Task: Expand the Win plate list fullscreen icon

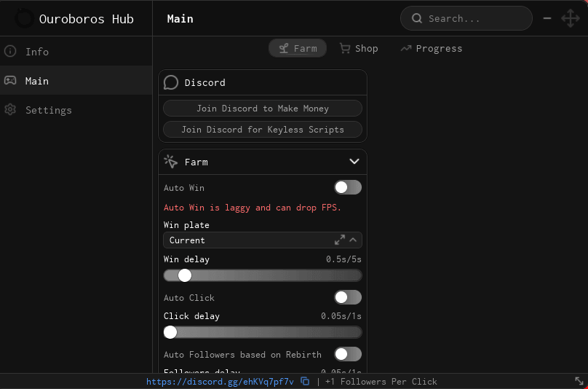Action: 340,240
